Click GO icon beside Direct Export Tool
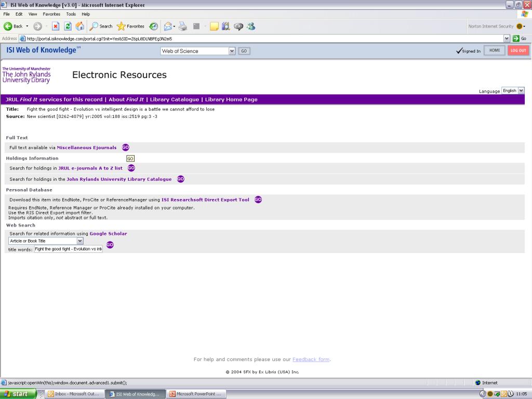The height and width of the screenshot is (399, 532). [x=258, y=199]
